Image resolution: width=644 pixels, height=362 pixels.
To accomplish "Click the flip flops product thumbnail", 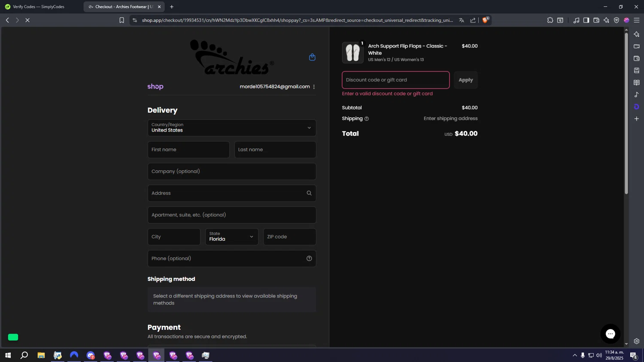I will click(x=353, y=53).
